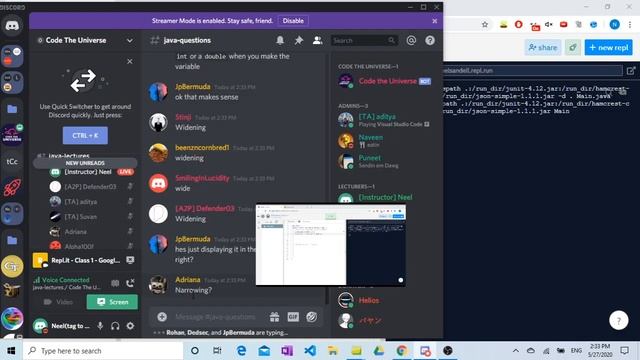Open Microsoft Edge from taskbar
The width and height of the screenshot is (640, 360).
(x=241, y=351)
